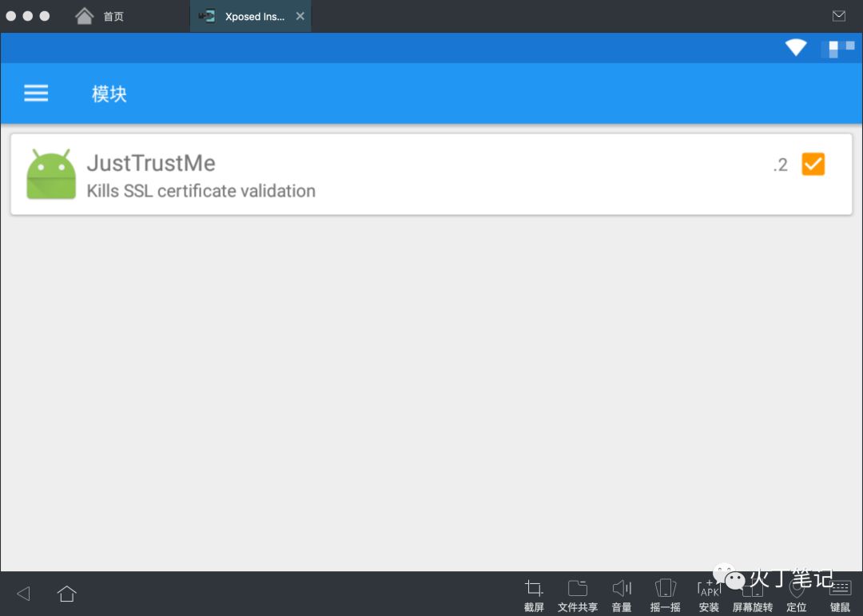Uncheck the JustTrustMe module checkbox

coord(813,164)
